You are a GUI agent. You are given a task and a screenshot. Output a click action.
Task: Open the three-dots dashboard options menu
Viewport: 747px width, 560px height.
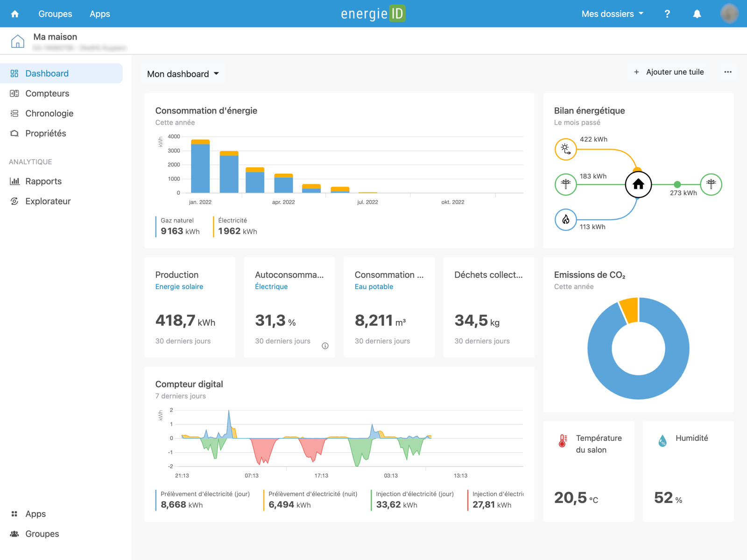(727, 72)
